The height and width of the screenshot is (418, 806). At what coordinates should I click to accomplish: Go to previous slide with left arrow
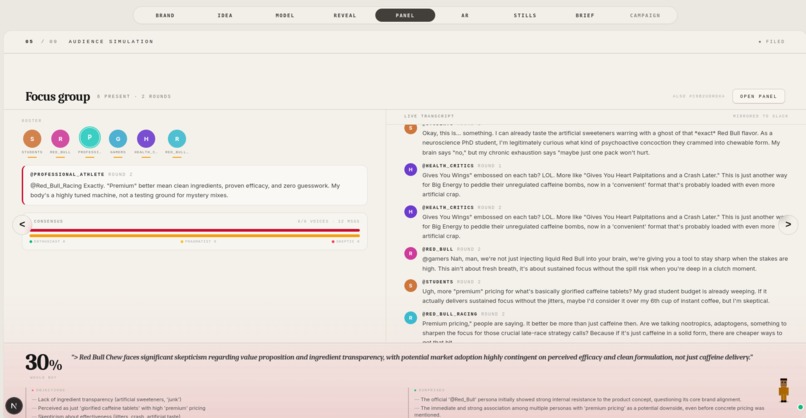point(22,224)
